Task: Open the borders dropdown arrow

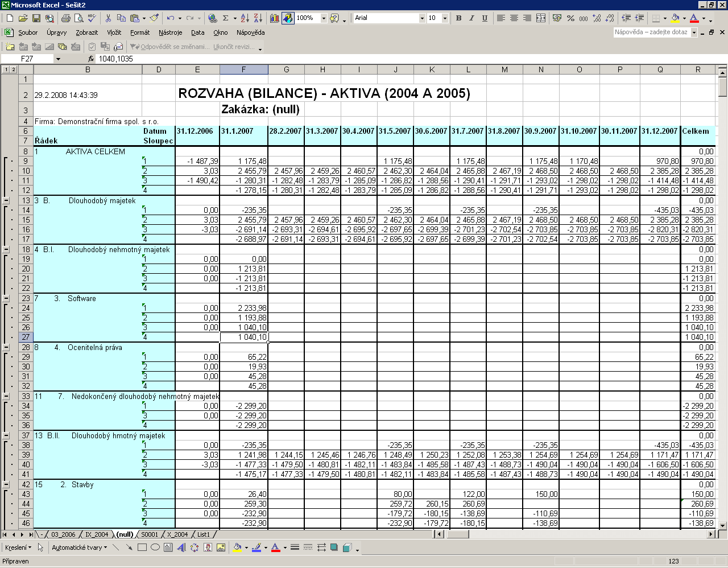Action: tap(666, 18)
